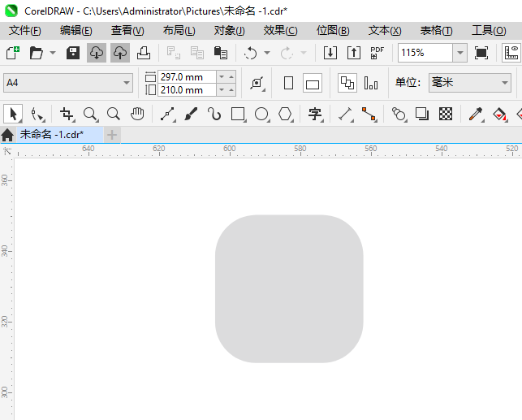Image resolution: width=522 pixels, height=420 pixels.
Task: Select the Dimension line tool
Action: point(346,115)
